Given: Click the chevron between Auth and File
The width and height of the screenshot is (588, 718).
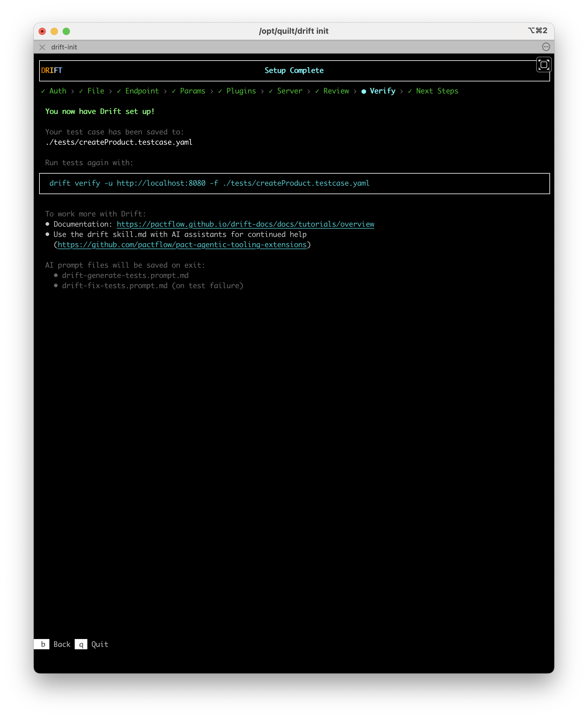Looking at the screenshot, I should click(x=73, y=91).
